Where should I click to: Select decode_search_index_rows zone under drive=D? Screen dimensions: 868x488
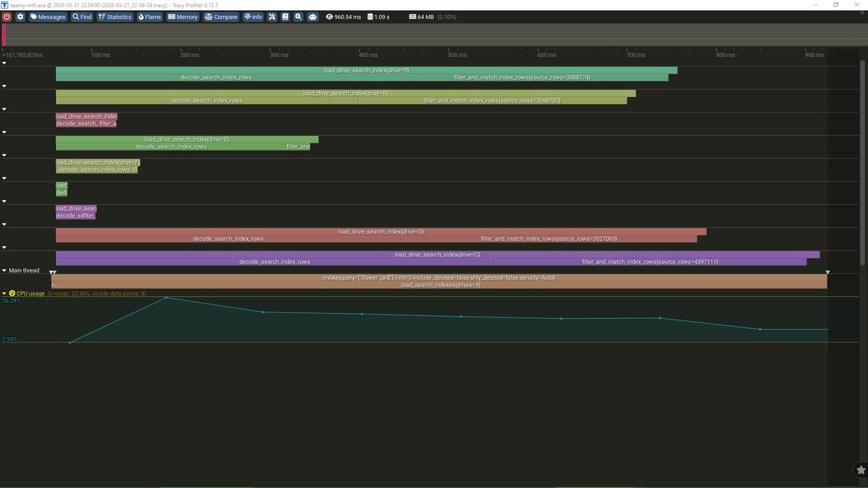(x=216, y=77)
